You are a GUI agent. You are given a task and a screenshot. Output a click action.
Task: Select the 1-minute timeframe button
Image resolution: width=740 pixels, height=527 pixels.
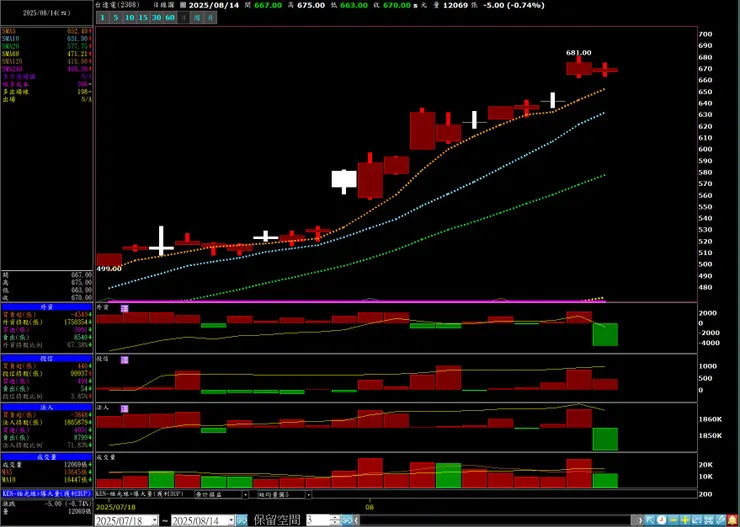tap(101, 18)
